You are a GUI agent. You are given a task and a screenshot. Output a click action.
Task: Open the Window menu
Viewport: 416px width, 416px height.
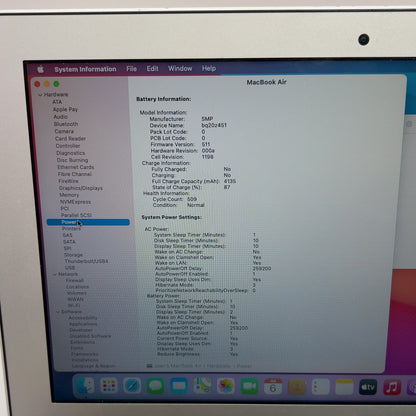[x=180, y=68]
